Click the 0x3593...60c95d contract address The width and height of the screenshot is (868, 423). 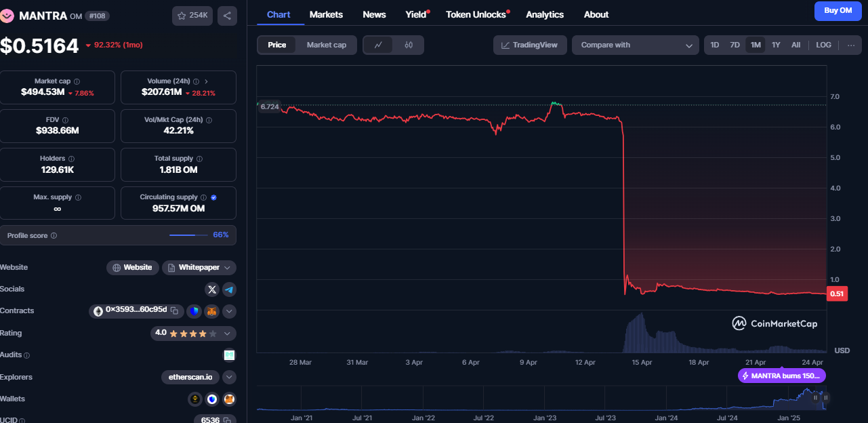(x=136, y=310)
